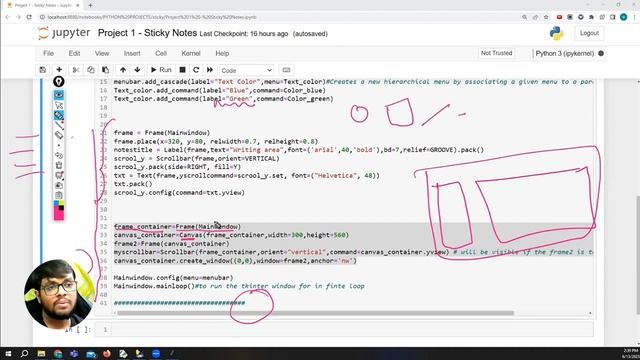Click the Python logo icon near Logout
The height and width of the screenshot is (360, 640).
[556, 33]
